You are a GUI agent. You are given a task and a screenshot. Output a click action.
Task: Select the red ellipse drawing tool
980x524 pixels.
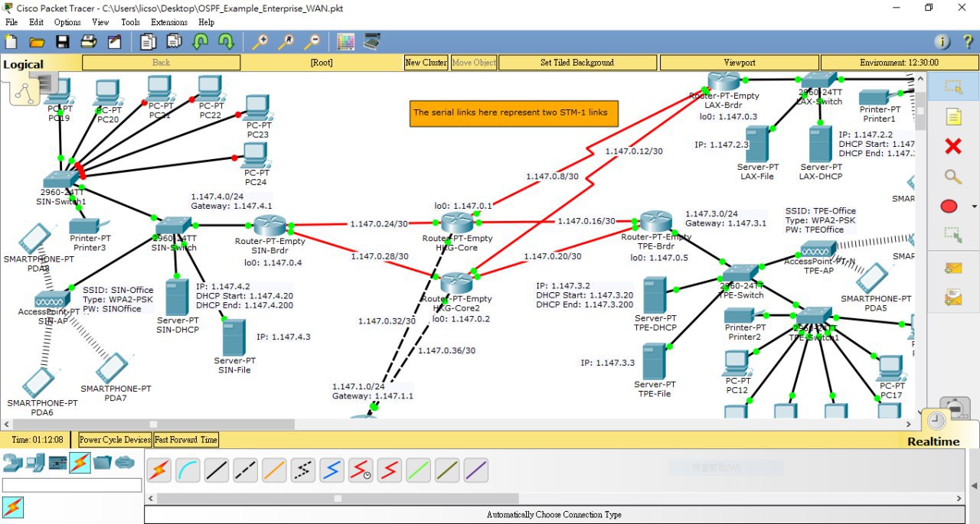(x=949, y=207)
